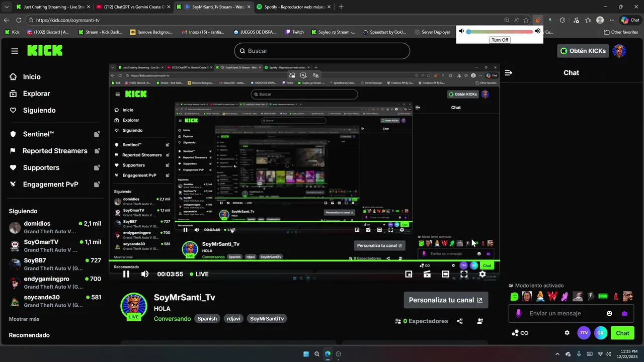Image resolution: width=644 pixels, height=362 pixels.
Task: Click the clip creation icon in player
Action: (427, 274)
